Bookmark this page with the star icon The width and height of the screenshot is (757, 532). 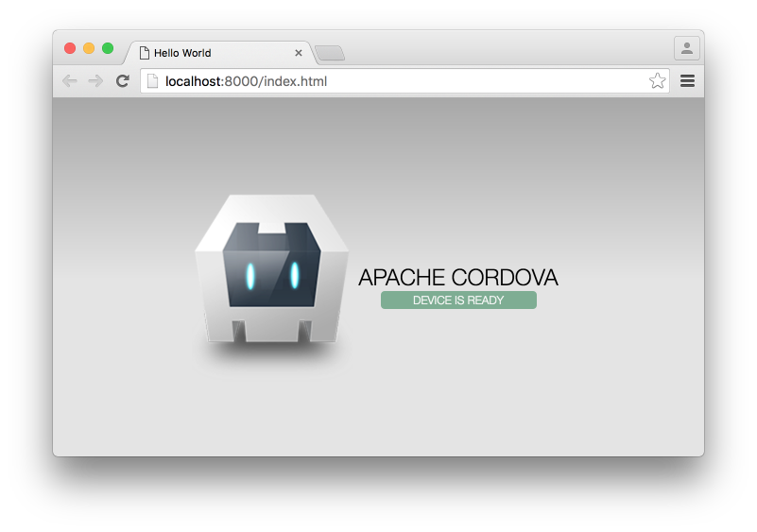coord(657,80)
